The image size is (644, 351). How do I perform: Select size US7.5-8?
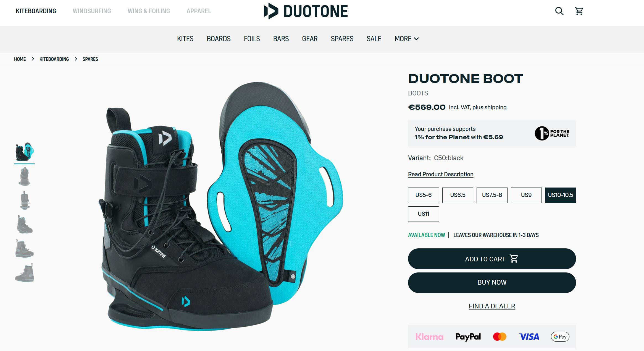coord(492,195)
